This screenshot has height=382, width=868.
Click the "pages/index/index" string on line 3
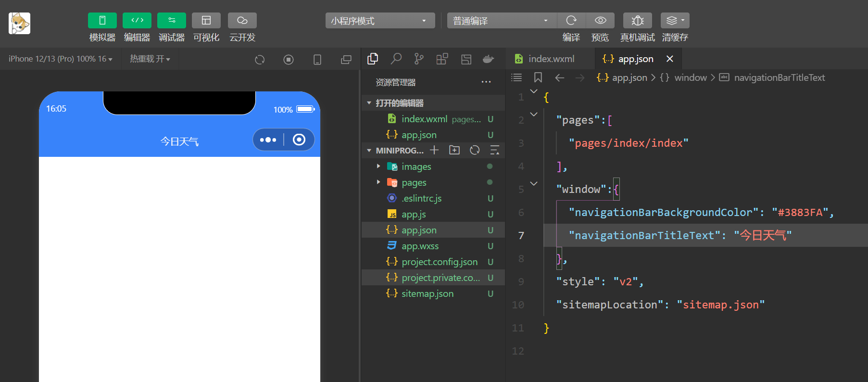629,143
